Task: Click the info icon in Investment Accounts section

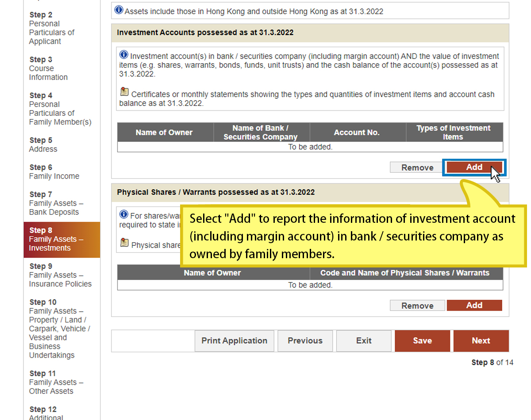Action: click(x=123, y=54)
